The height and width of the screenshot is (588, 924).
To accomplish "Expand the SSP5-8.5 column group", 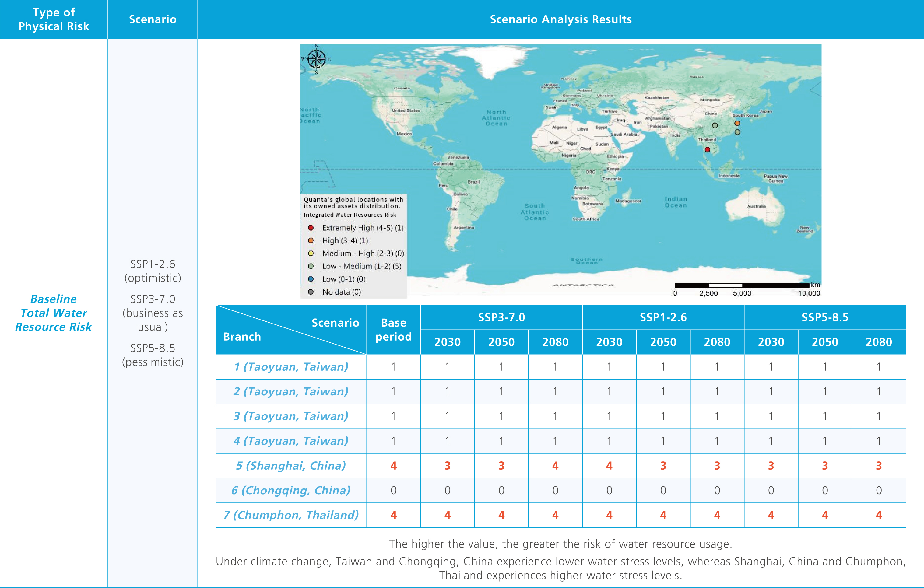I will (x=825, y=318).
